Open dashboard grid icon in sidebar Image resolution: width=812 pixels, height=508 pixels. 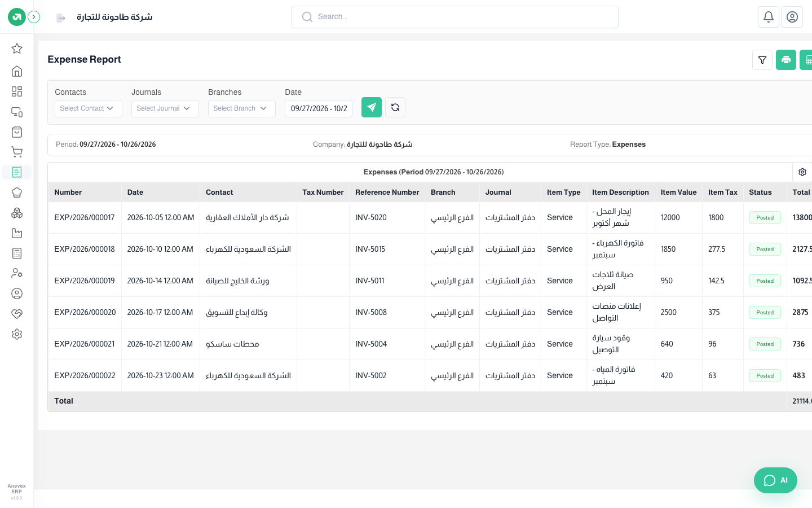tap(17, 91)
